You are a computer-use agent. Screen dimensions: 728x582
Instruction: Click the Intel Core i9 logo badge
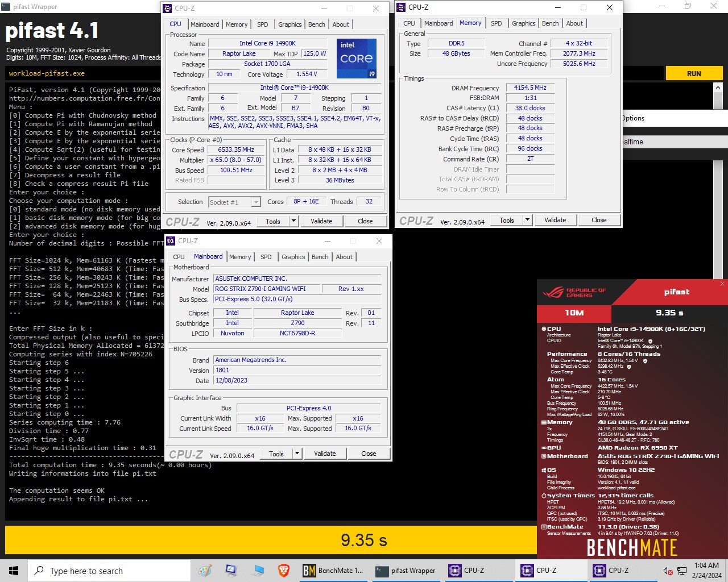coord(356,58)
